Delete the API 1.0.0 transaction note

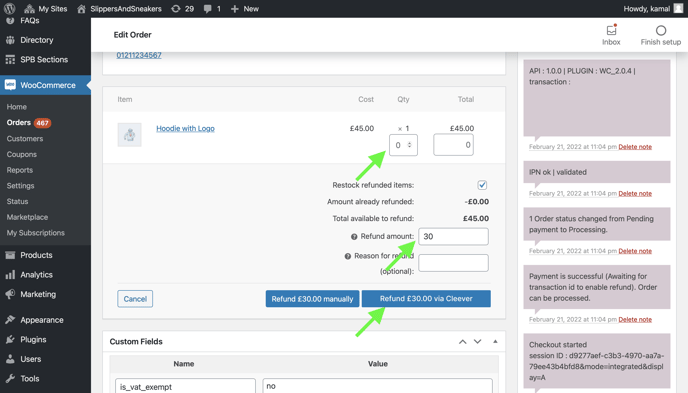[635, 147]
